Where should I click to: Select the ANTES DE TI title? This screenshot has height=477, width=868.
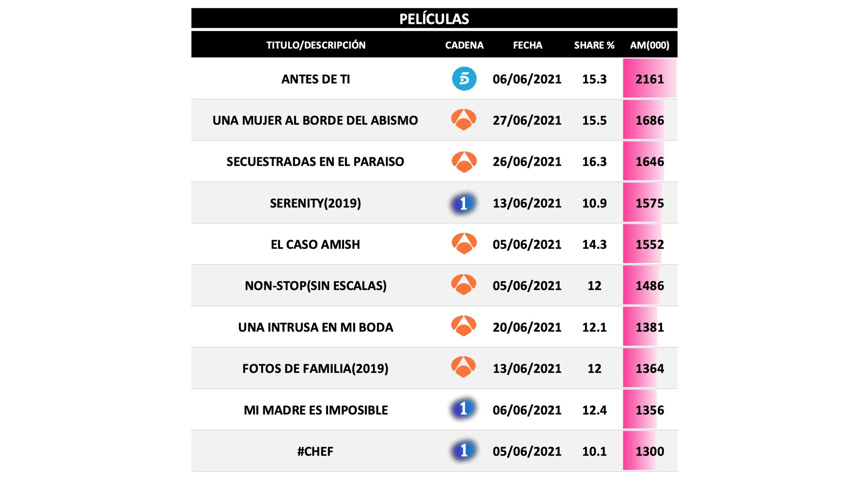click(x=316, y=79)
